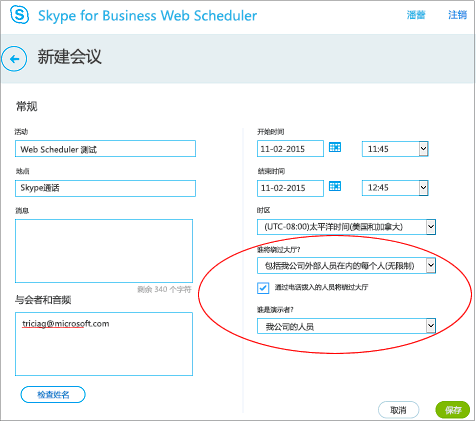This screenshot has height=422, width=476.
Task: Expand the 12:45 end time dropdown
Action: (x=423, y=188)
